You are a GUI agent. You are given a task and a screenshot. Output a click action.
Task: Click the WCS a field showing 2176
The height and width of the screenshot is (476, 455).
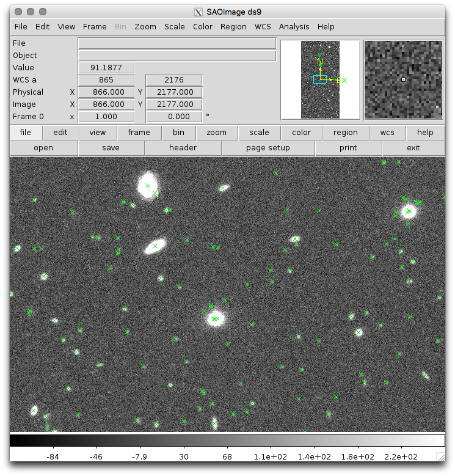pyautogui.click(x=174, y=80)
